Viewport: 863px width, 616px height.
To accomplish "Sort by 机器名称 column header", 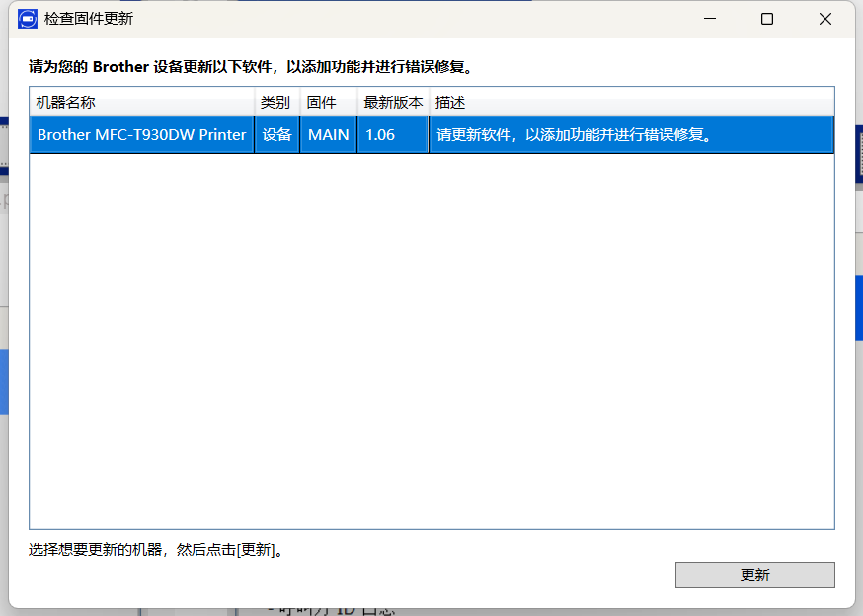I will (142, 102).
